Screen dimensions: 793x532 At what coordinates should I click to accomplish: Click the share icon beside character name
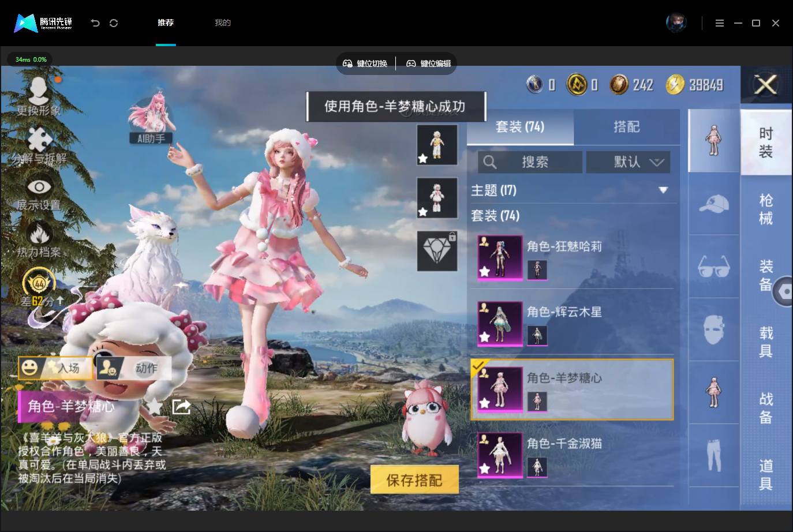click(181, 406)
